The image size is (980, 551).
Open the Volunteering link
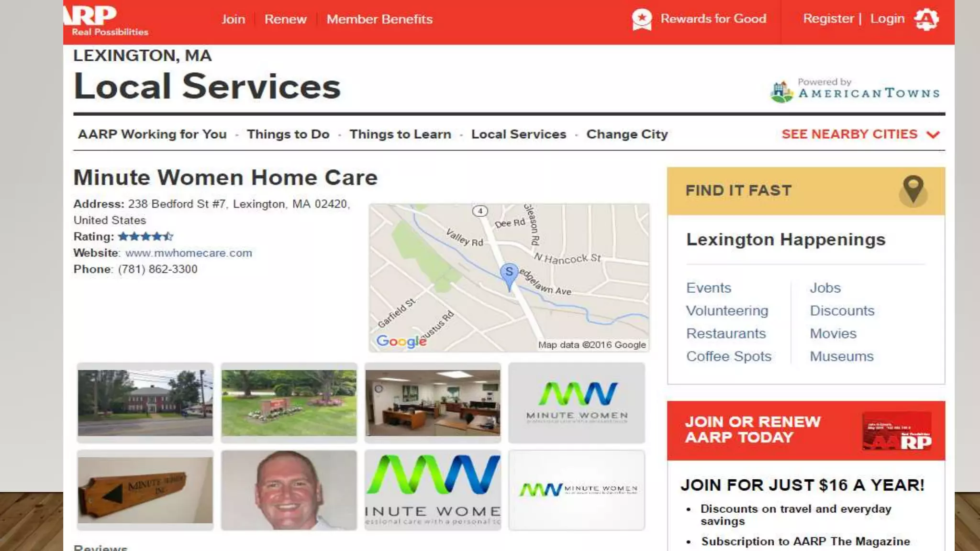[727, 311]
